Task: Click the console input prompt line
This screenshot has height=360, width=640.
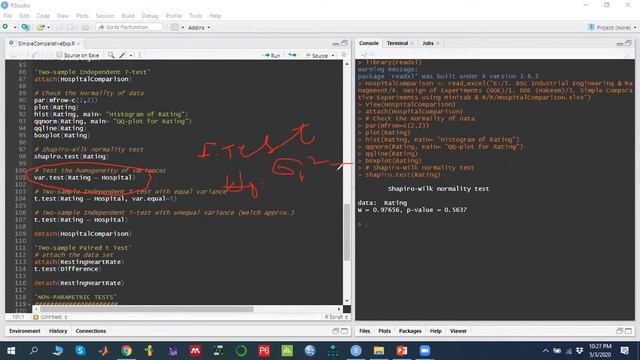Action: 495,224
